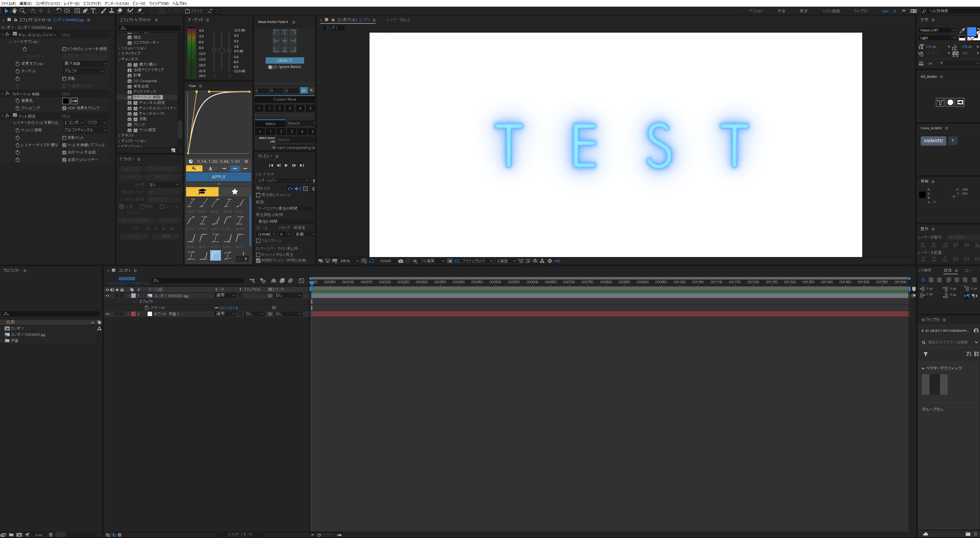The image size is (980, 538).
Task: Select the Hand tool in toolbar
Action: 14,11
